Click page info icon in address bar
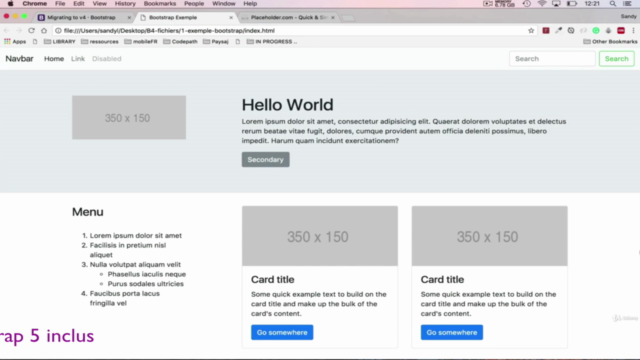 tap(58, 31)
